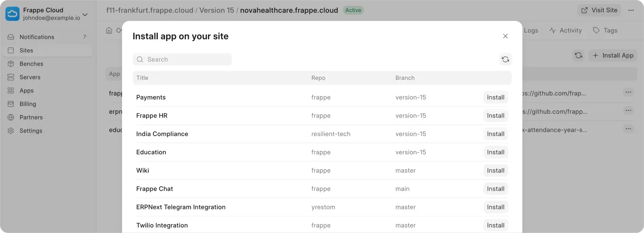This screenshot has height=233, width=644.
Task: Open the more options menu beside Visit Site
Action: [x=631, y=10]
